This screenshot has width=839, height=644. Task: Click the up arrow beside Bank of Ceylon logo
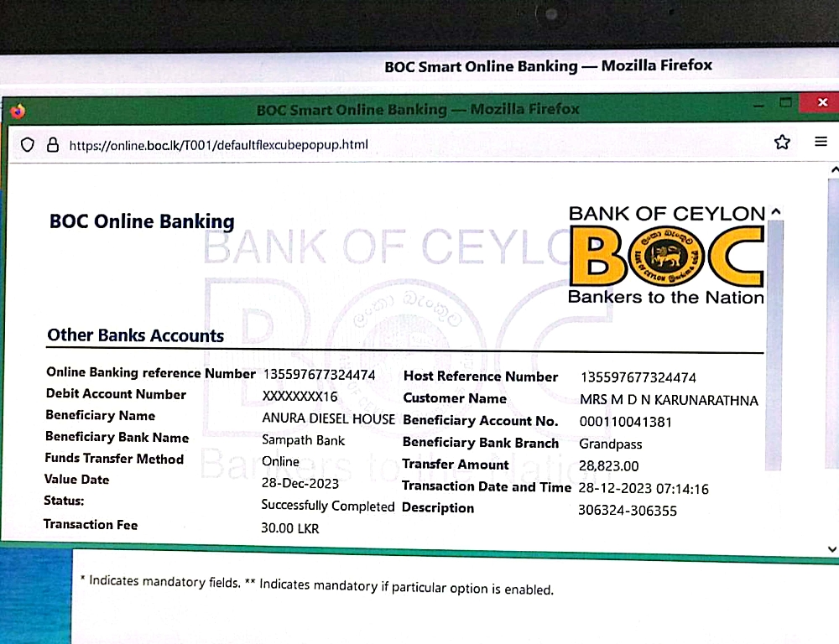pos(775,211)
